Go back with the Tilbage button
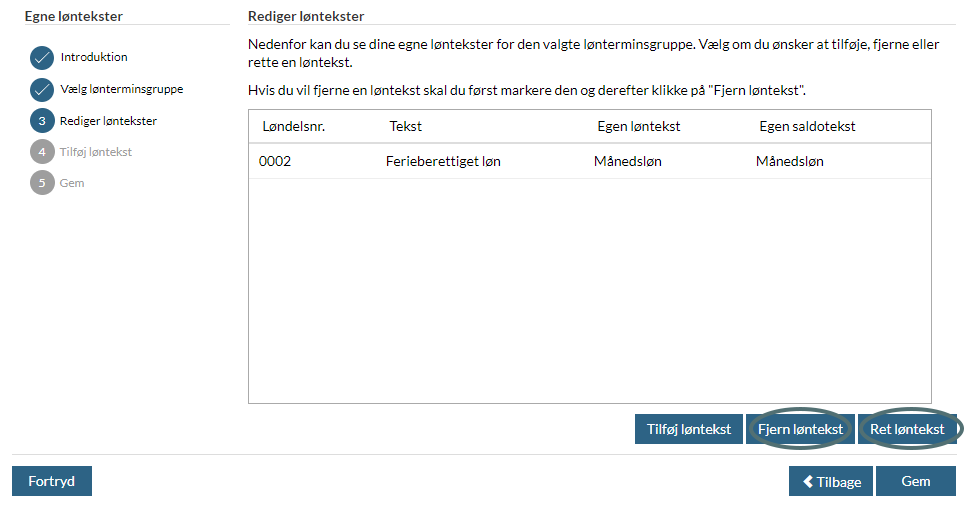The height and width of the screenshot is (506, 970). 831,481
